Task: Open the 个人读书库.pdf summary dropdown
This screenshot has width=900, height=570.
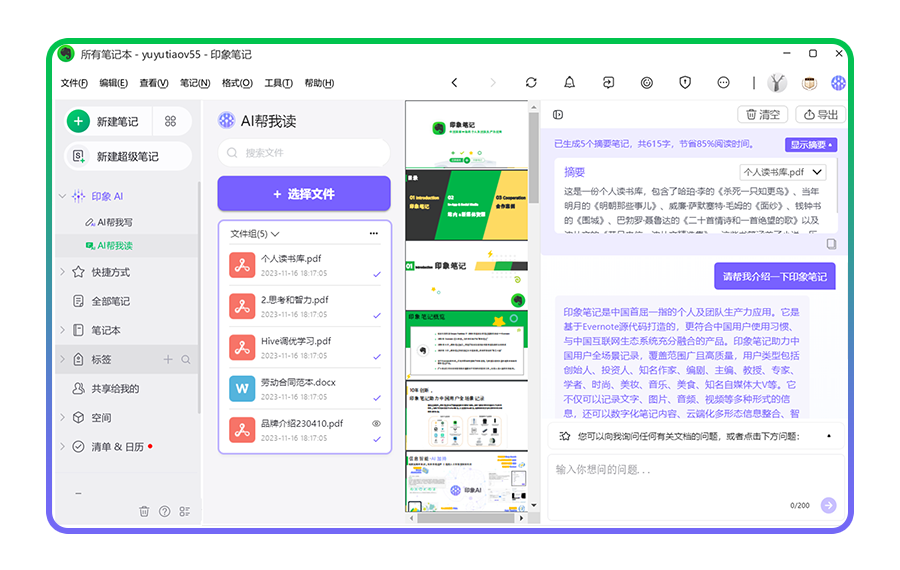Action: (x=783, y=172)
